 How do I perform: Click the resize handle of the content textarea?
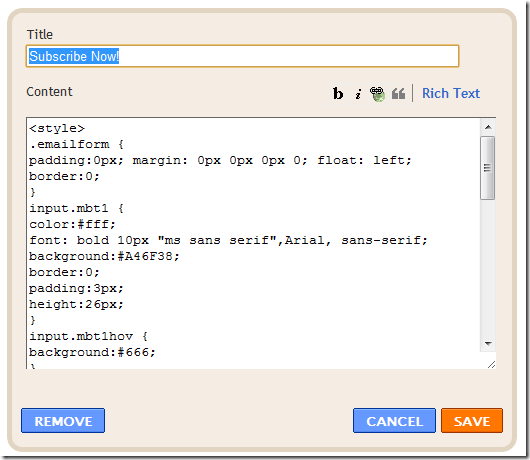tap(491, 364)
